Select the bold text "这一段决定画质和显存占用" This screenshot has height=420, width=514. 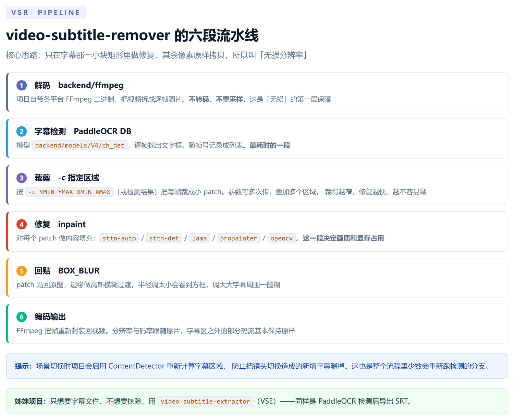343,238
